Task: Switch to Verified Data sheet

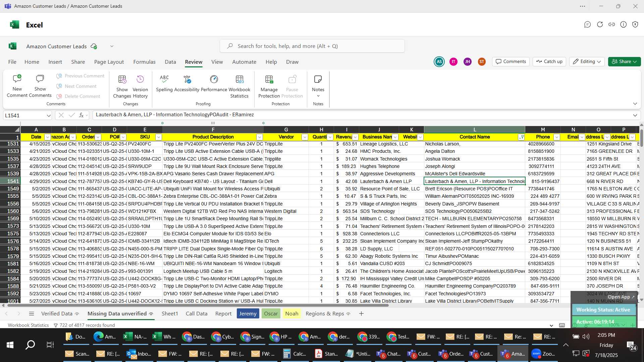Action: (x=60, y=314)
